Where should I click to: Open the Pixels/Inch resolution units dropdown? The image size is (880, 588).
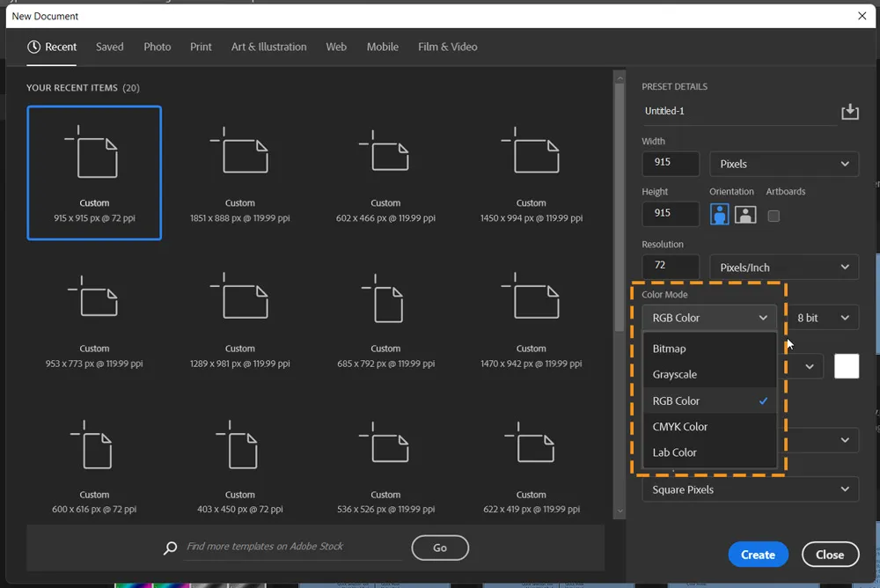(x=783, y=267)
